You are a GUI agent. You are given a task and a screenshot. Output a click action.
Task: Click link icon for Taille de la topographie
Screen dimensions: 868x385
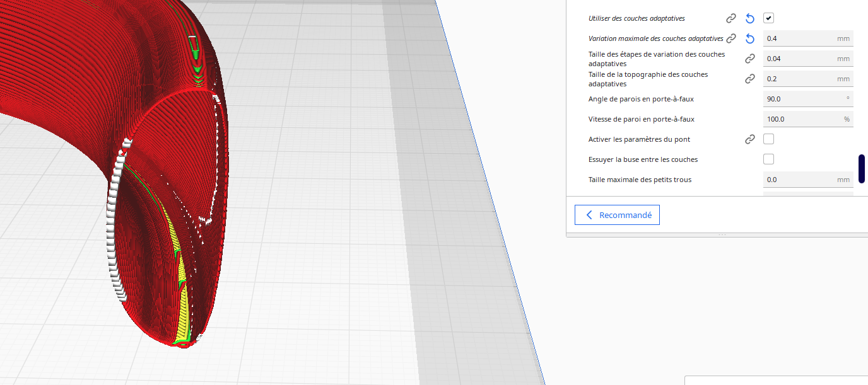[750, 79]
